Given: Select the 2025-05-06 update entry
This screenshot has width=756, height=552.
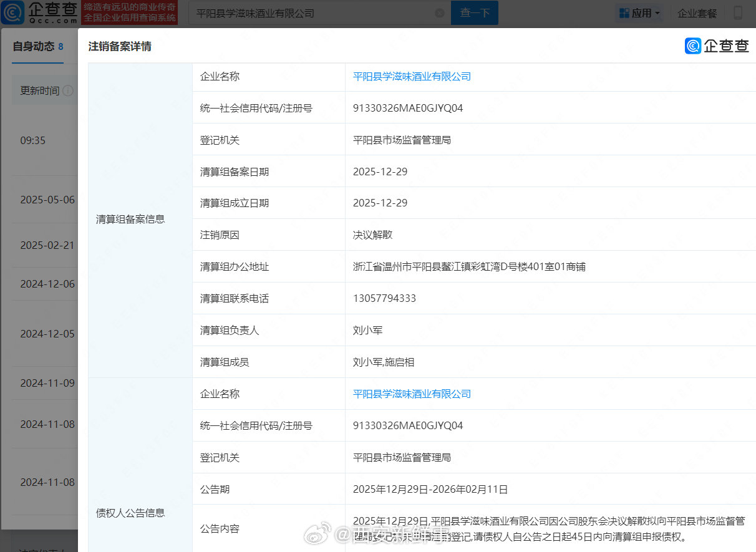Looking at the screenshot, I should 47,200.
